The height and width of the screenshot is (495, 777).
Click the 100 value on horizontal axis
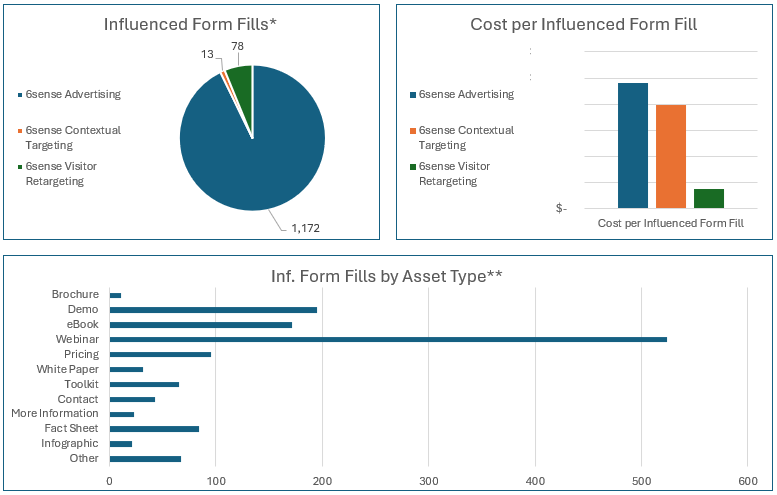click(x=216, y=481)
